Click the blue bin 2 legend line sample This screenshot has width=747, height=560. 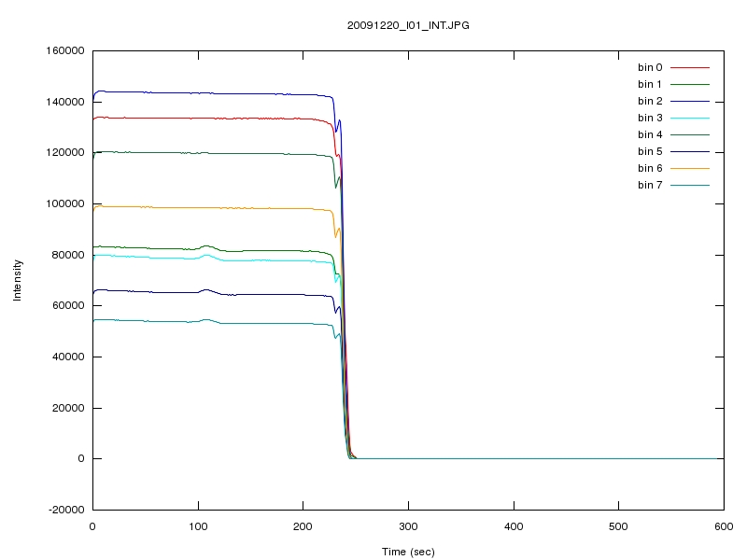point(690,101)
